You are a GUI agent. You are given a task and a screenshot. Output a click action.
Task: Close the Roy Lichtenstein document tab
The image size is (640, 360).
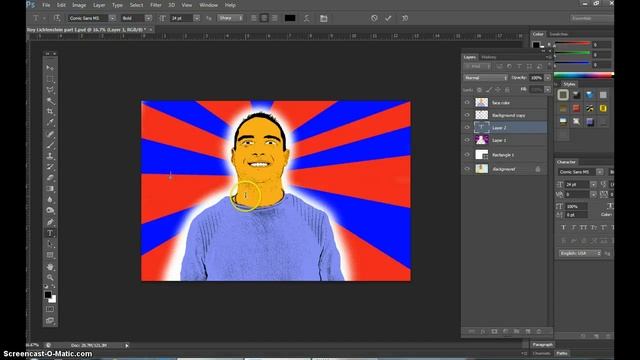coord(151,30)
